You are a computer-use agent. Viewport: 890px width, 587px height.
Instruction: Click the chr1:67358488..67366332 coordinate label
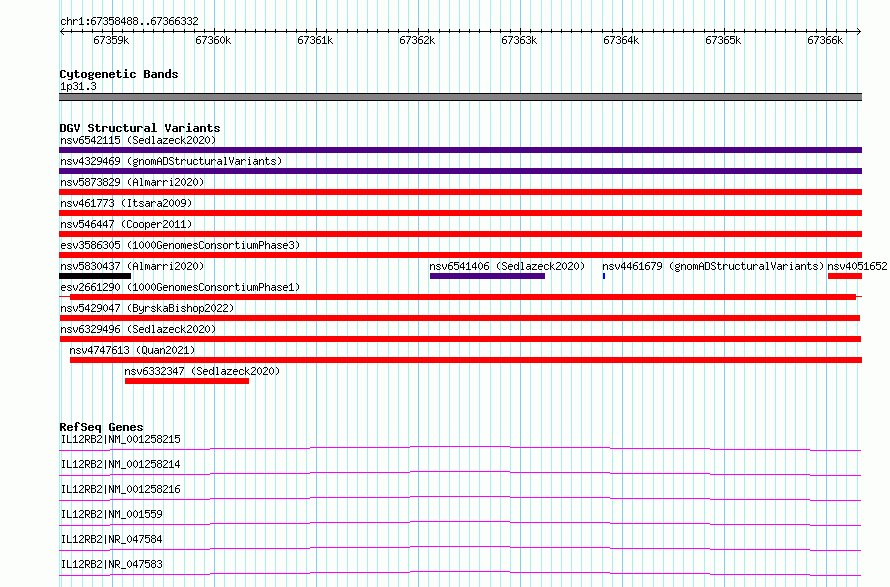[x=129, y=22]
